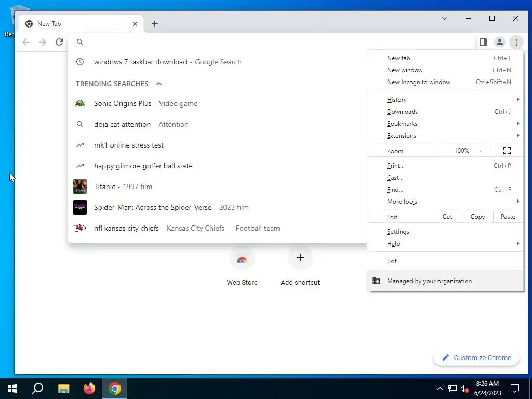Image resolution: width=532 pixels, height=399 pixels.
Task: Increase zoom with the plus button
Action: pos(481,151)
